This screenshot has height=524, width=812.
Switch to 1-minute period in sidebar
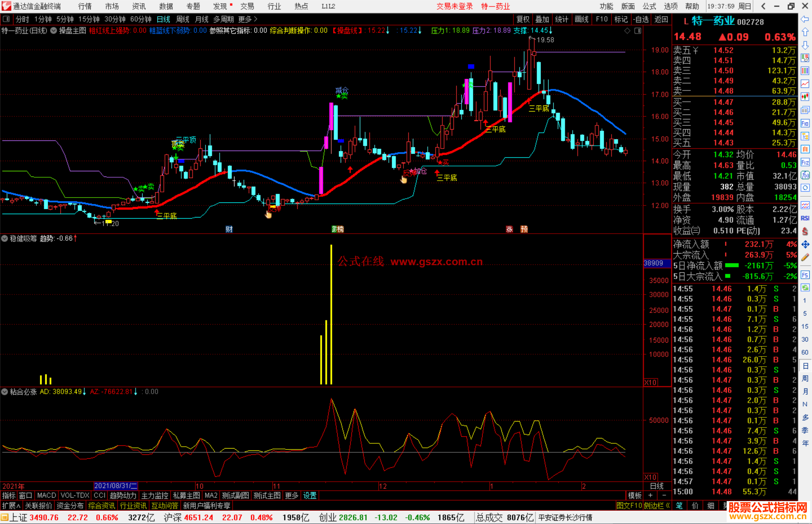[x=805, y=301]
